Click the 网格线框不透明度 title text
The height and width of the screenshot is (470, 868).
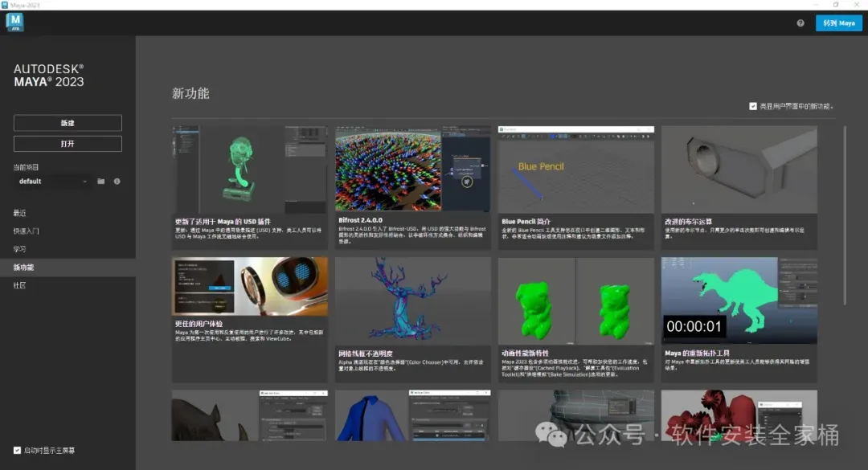(x=366, y=354)
